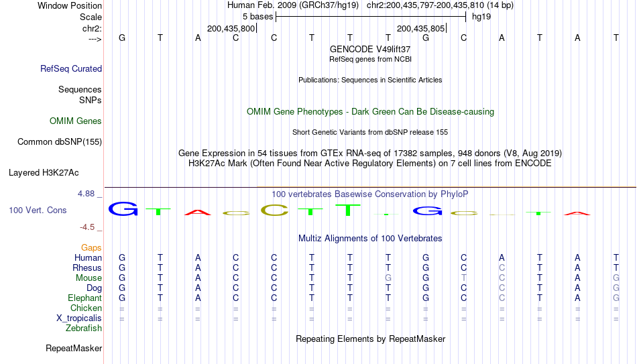This screenshot has width=637, height=364.
Task: Click the Dog species row label
Action: [94, 288]
